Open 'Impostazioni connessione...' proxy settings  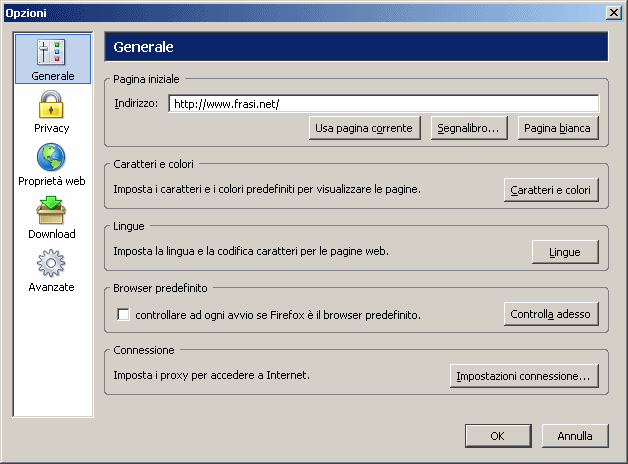coord(523,376)
